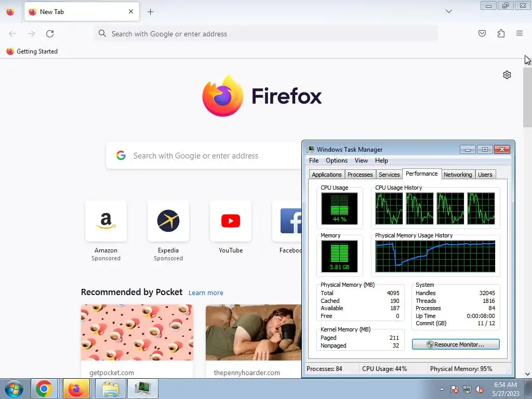Follow the Pocket Learn more link

[206, 293]
